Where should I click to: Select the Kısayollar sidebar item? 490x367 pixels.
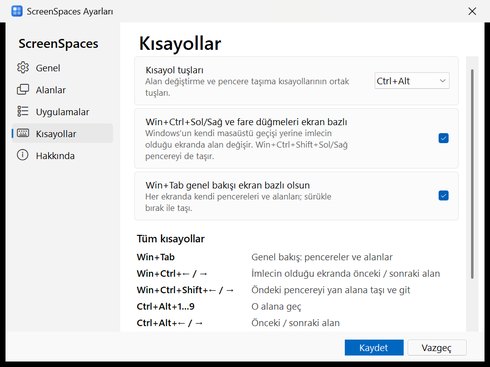[x=63, y=133]
